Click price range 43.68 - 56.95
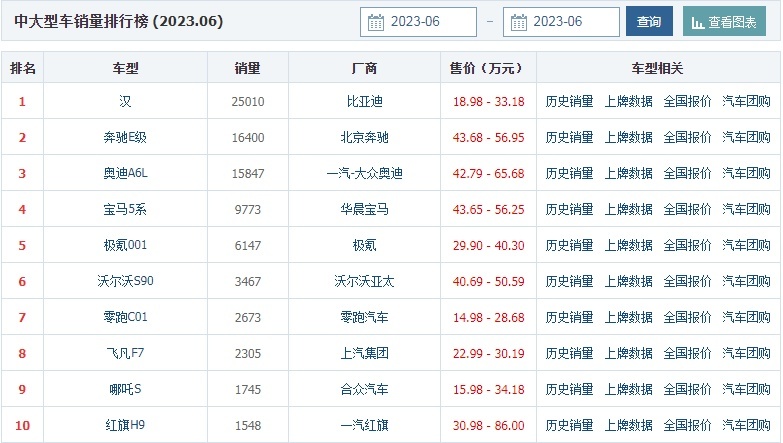This screenshot has height=443, width=783. [488, 138]
